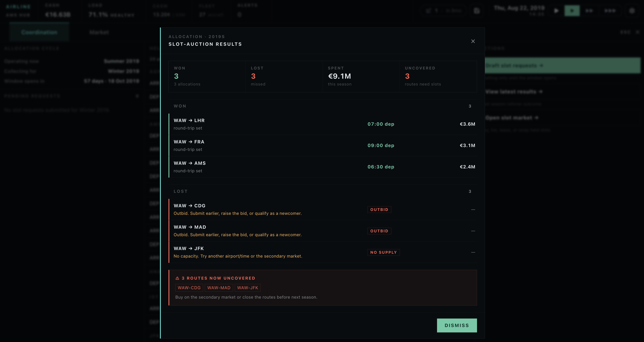This screenshot has height=342, width=644.
Task: Close the background panel with the X next to ESC
Action: (638, 32)
